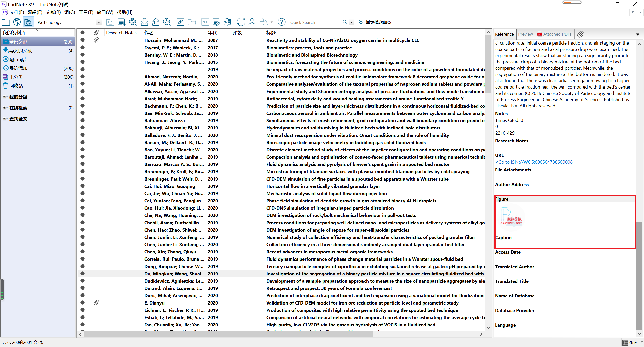Click the New Reference toolbar icon
Image resolution: width=644 pixels, height=347 pixels.
coord(122,22)
